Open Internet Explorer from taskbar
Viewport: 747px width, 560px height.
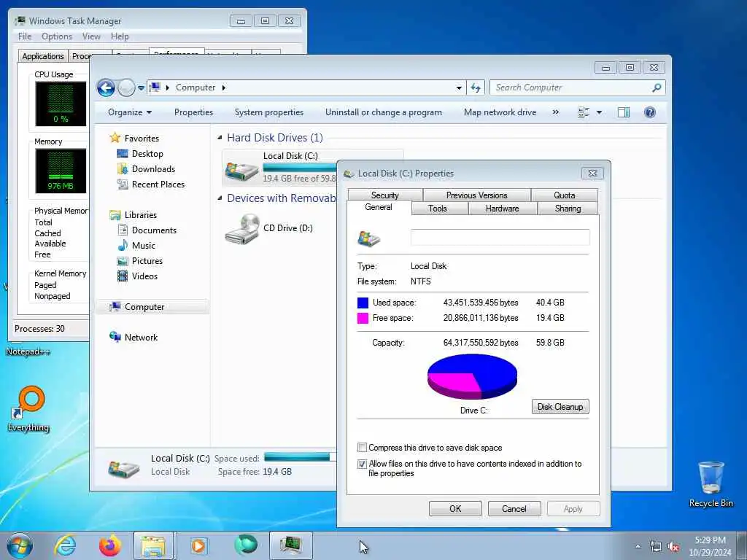[65, 545]
